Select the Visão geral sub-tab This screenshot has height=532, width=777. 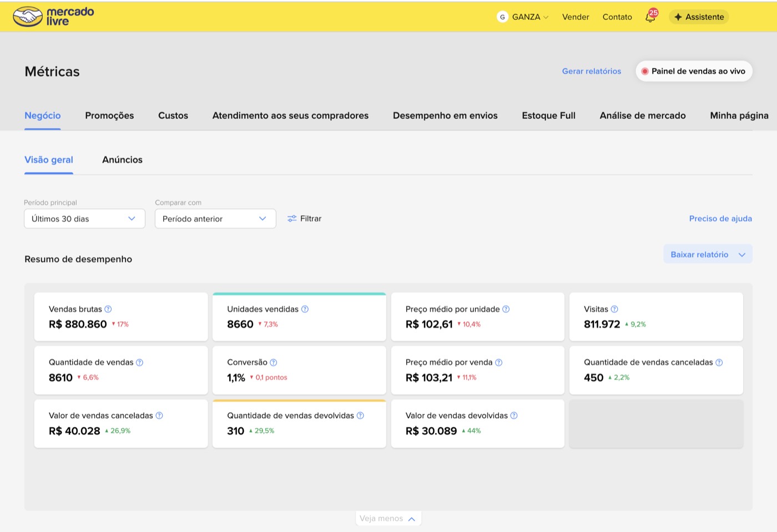pos(49,160)
